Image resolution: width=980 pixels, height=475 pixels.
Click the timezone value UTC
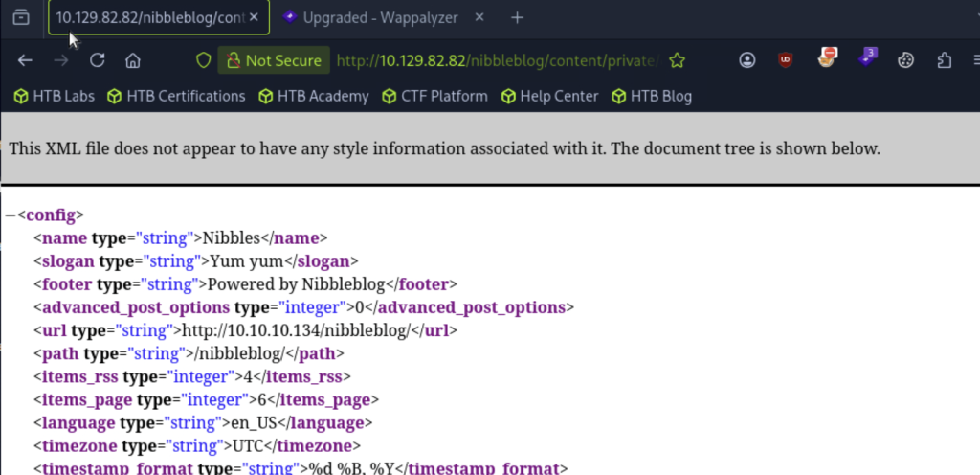248,446
